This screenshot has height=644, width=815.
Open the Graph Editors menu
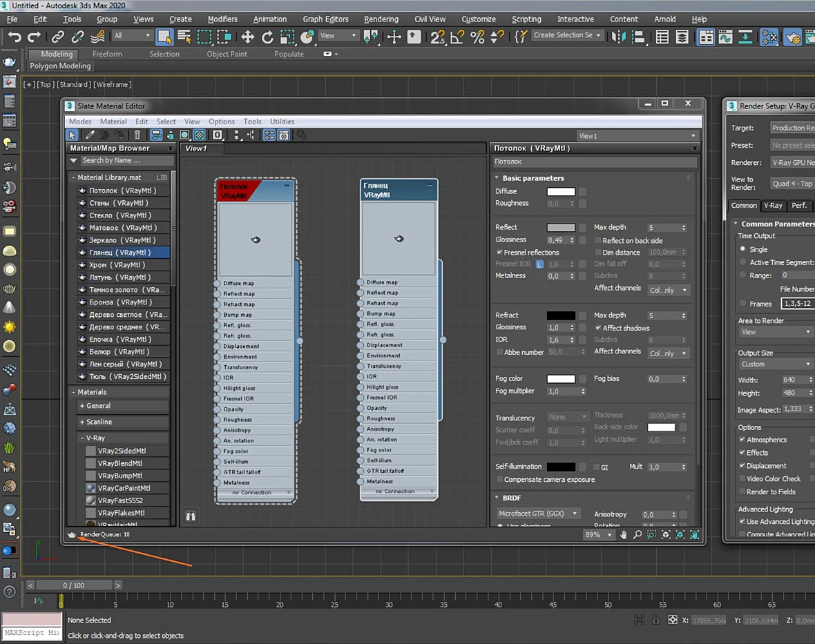[x=325, y=19]
